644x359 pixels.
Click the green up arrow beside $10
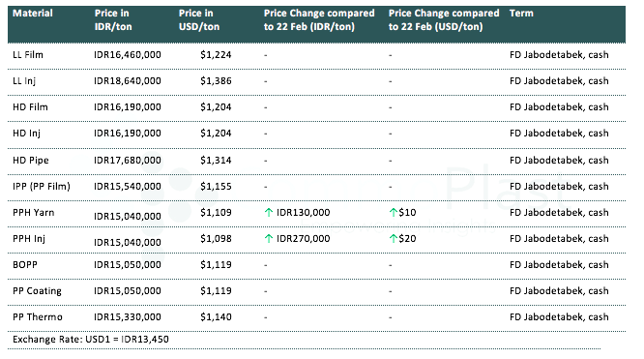pyautogui.click(x=393, y=213)
